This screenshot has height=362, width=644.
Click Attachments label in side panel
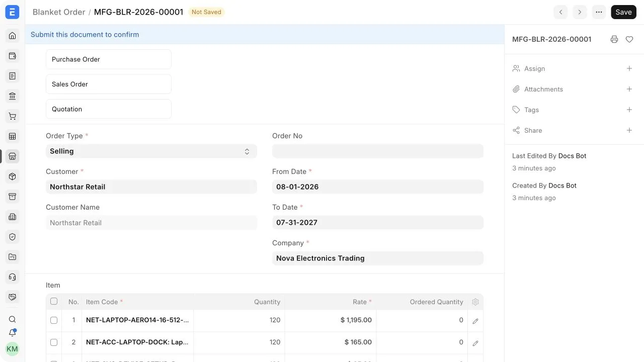point(543,89)
